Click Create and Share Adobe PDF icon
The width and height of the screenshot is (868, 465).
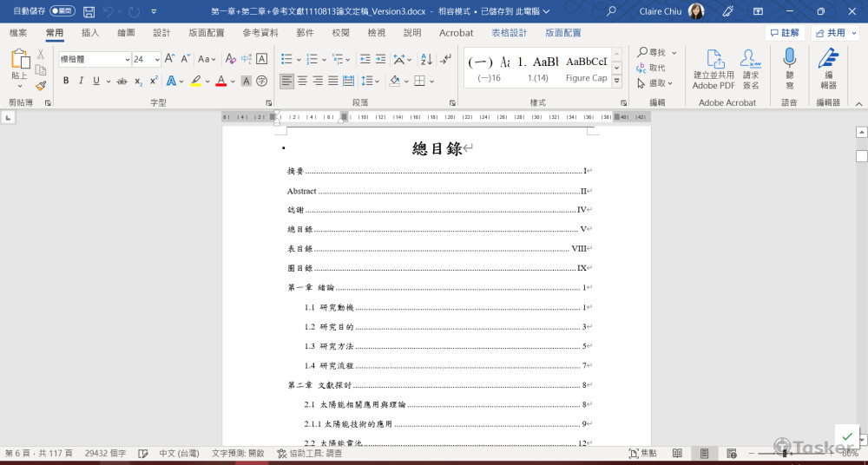click(x=713, y=69)
